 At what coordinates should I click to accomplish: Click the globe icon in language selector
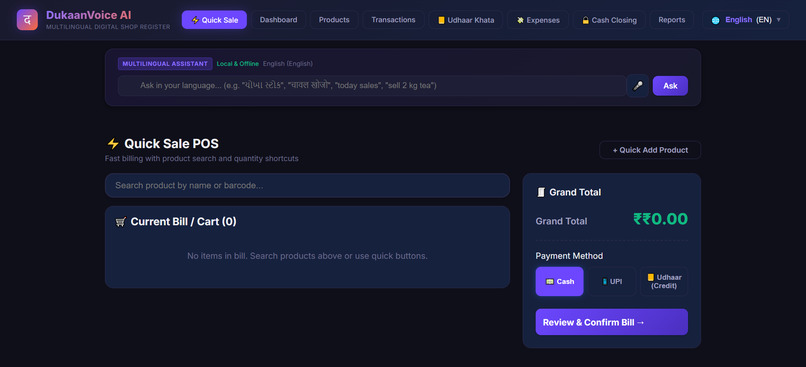click(x=716, y=20)
